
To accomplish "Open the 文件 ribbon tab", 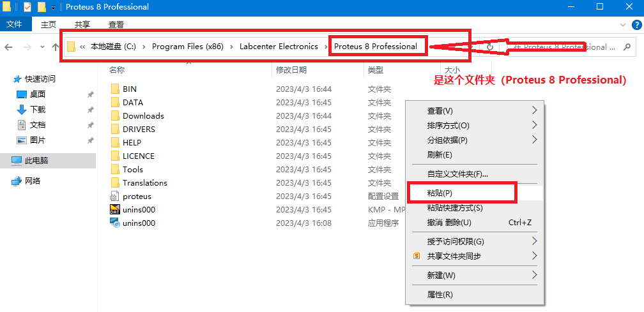I will pyautogui.click(x=14, y=25).
